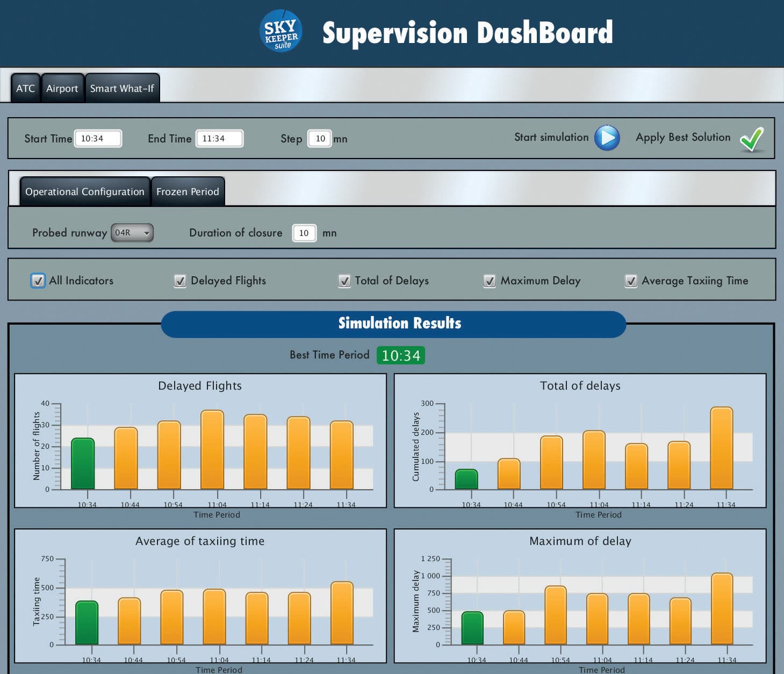The height and width of the screenshot is (674, 784).
Task: Select the Airport tab
Action: coord(62,88)
